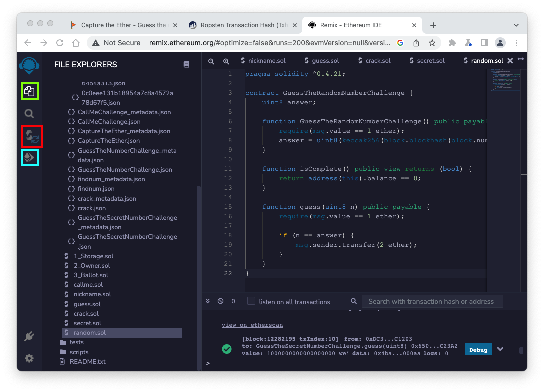This screenshot has width=544, height=392.
Task: Close the random.sol editor tab
Action: point(510,61)
